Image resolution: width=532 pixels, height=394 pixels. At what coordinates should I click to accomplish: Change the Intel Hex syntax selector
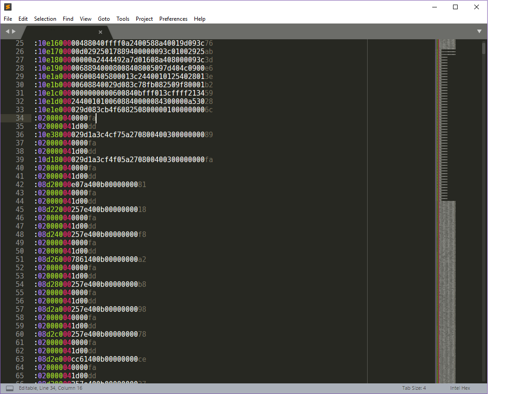[460, 388]
